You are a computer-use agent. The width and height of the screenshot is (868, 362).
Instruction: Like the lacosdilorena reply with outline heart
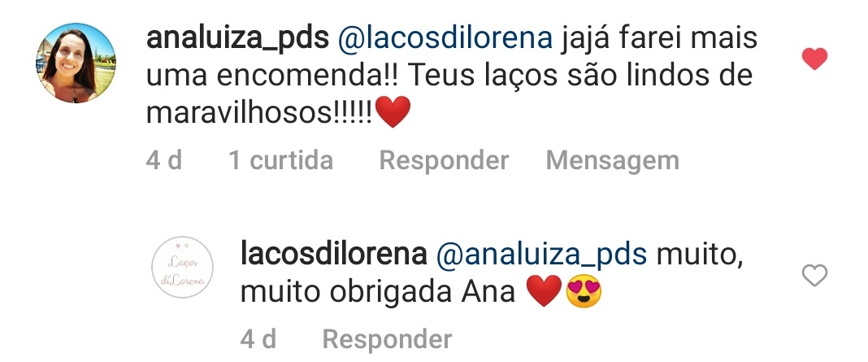814,275
